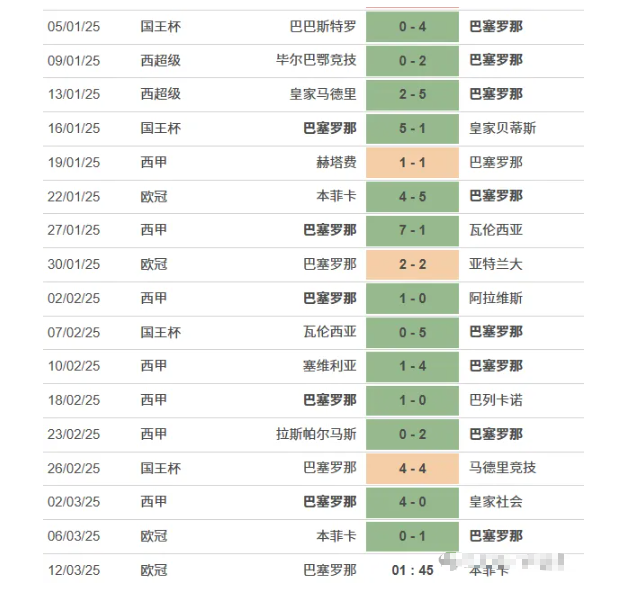This screenshot has height=601, width=620.
Task: Open the 拉斯帕尔马斯 team page
Action: 316,434
